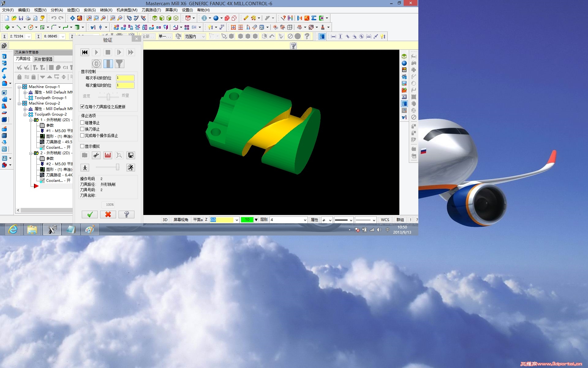Enable the 完成每个操作后停止 checkbox
The width and height of the screenshot is (588, 368).
82,136
